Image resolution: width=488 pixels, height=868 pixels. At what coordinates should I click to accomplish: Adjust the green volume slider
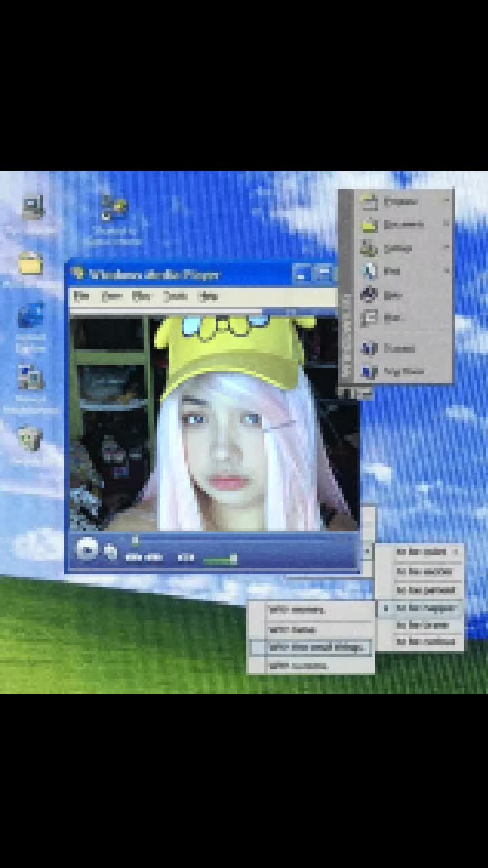(x=221, y=559)
